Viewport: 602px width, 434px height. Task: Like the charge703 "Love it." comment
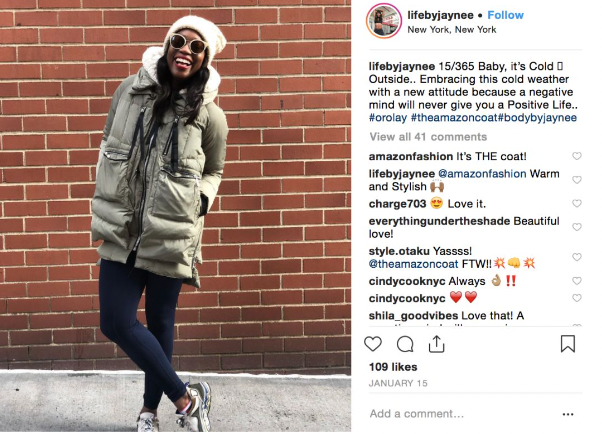tap(577, 203)
